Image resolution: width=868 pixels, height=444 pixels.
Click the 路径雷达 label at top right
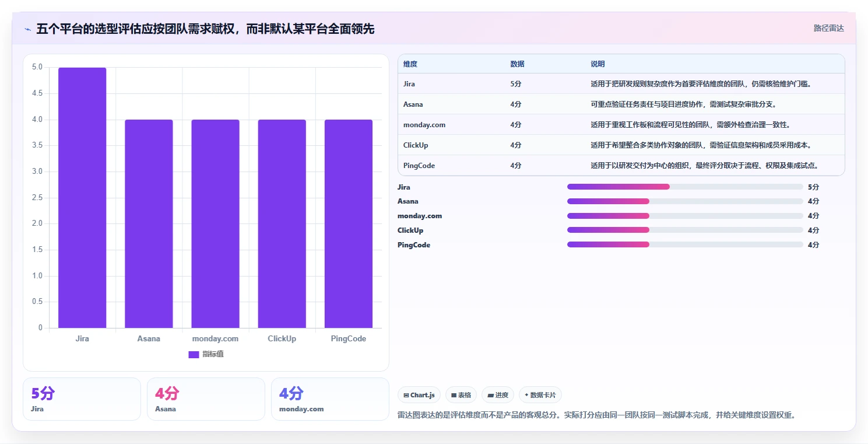click(x=828, y=28)
